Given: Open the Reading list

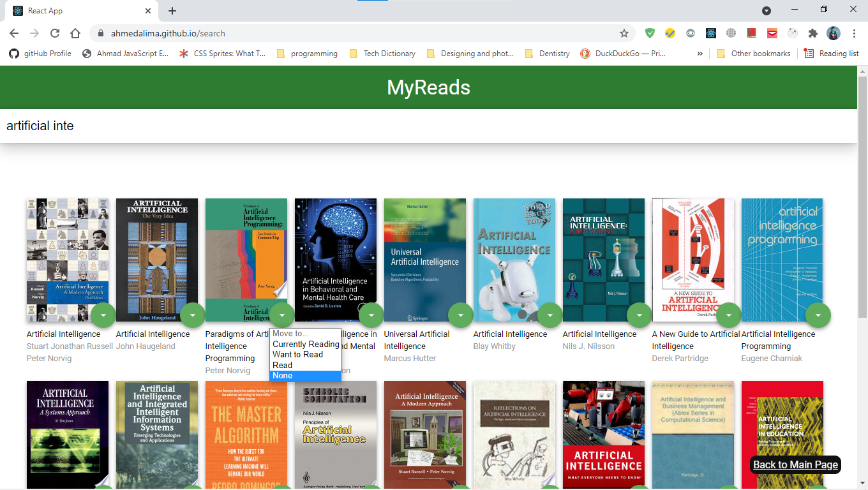Looking at the screenshot, I should pos(832,54).
